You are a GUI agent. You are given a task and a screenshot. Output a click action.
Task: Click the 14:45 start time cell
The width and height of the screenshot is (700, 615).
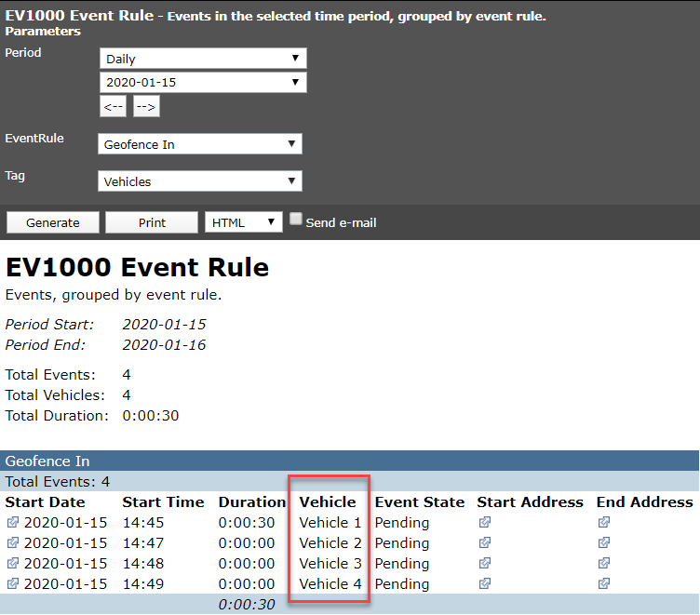click(143, 522)
